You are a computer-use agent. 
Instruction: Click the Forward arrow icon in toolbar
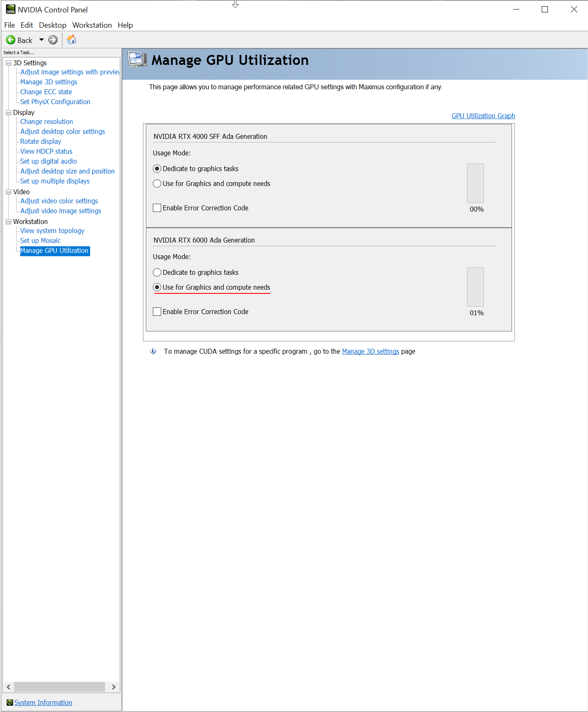pyautogui.click(x=53, y=40)
